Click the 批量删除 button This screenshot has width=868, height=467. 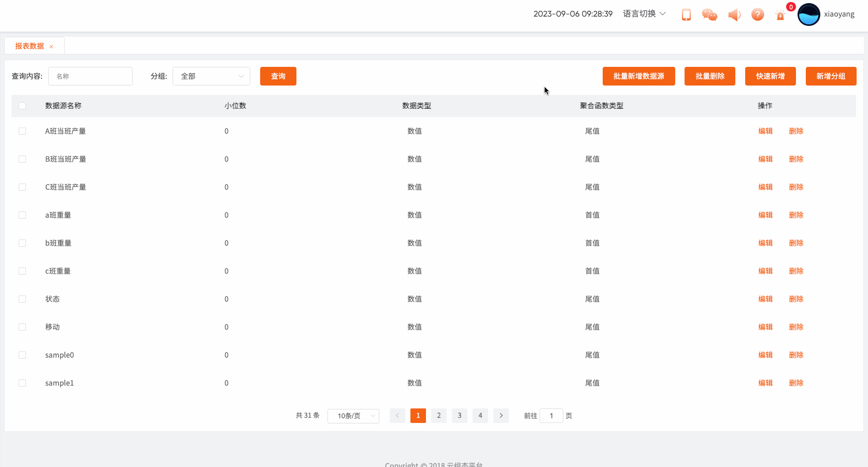click(x=710, y=76)
